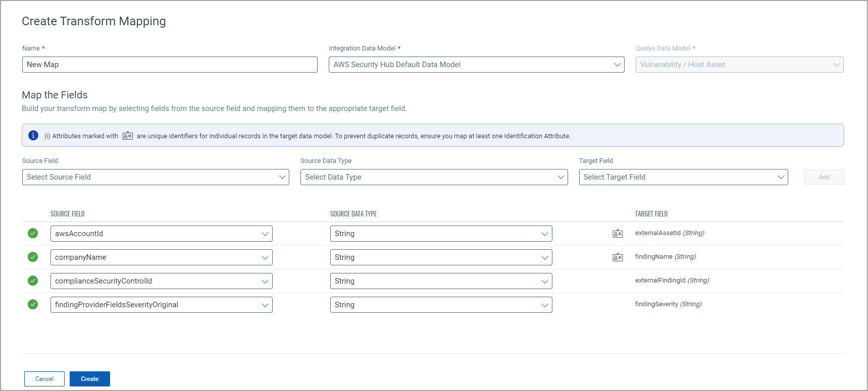The width and height of the screenshot is (868, 391).
Task: Click the blue info icon in the banner
Action: tap(33, 135)
